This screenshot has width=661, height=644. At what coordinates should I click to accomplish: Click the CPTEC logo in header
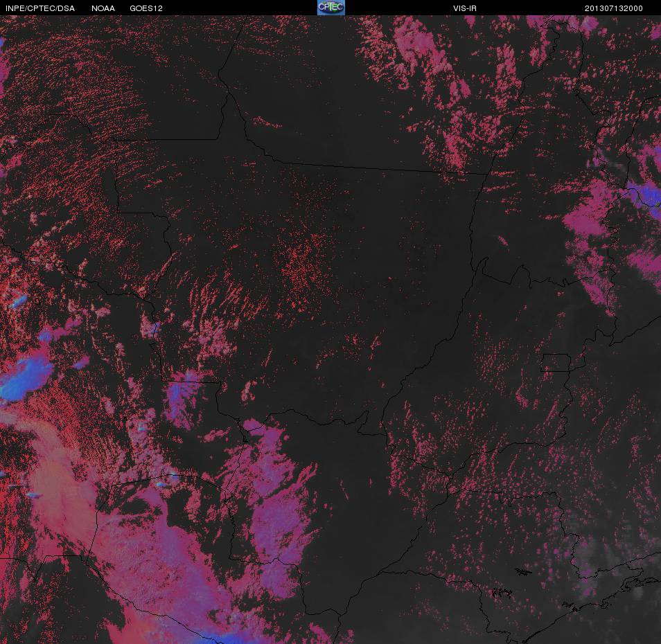331,8
